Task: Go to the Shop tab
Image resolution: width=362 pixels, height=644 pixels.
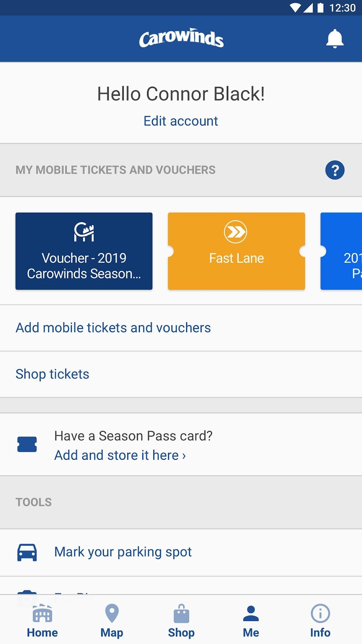Action: click(x=181, y=621)
